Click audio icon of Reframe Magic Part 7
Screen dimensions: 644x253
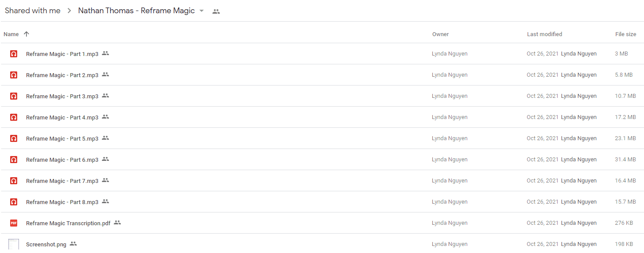click(x=14, y=181)
